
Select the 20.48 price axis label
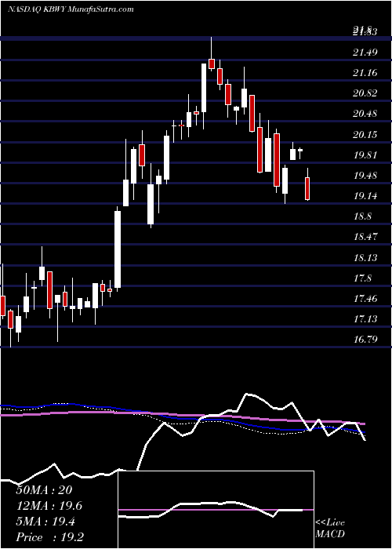365,114
